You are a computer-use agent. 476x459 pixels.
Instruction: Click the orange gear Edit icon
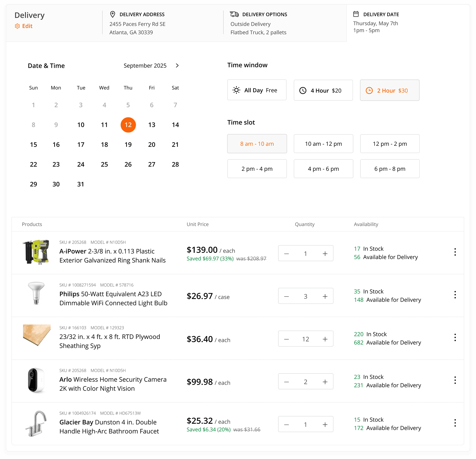tap(17, 26)
